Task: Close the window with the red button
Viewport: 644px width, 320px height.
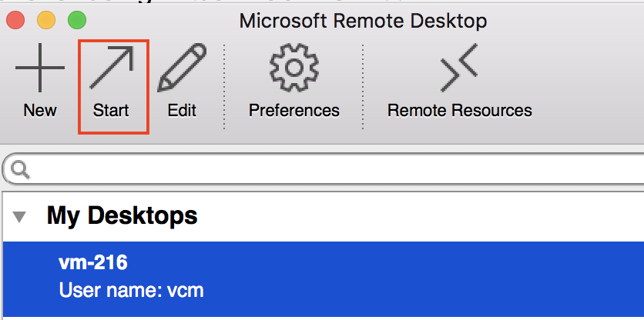Action: click(15, 20)
